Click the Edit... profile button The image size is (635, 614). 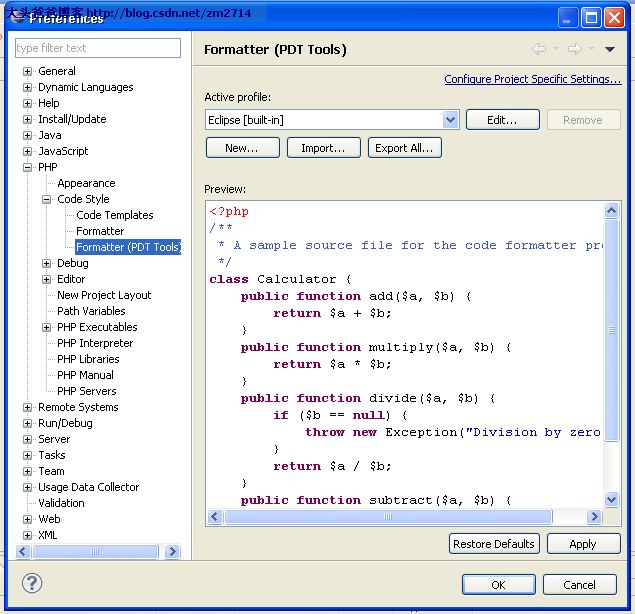[x=503, y=120]
